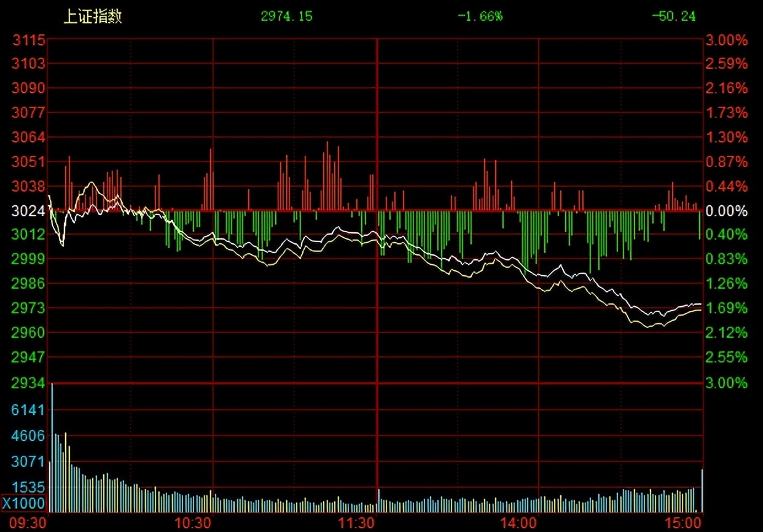Click the 上证指数 index title

click(93, 17)
